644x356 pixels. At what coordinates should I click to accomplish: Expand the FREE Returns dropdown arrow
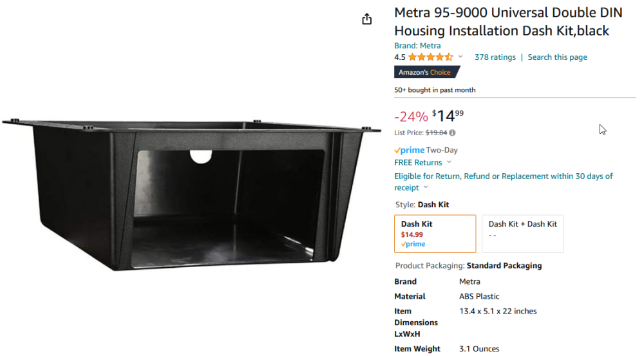(449, 163)
